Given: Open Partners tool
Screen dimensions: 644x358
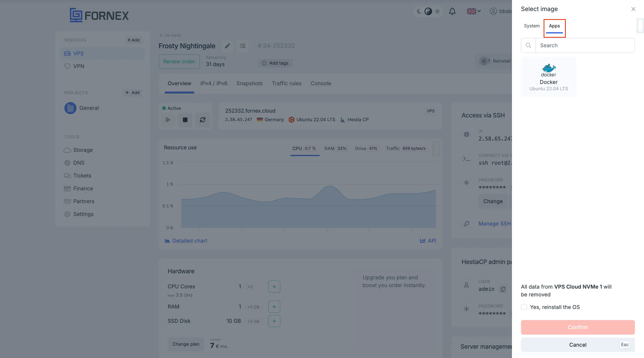Looking at the screenshot, I should point(79,201).
